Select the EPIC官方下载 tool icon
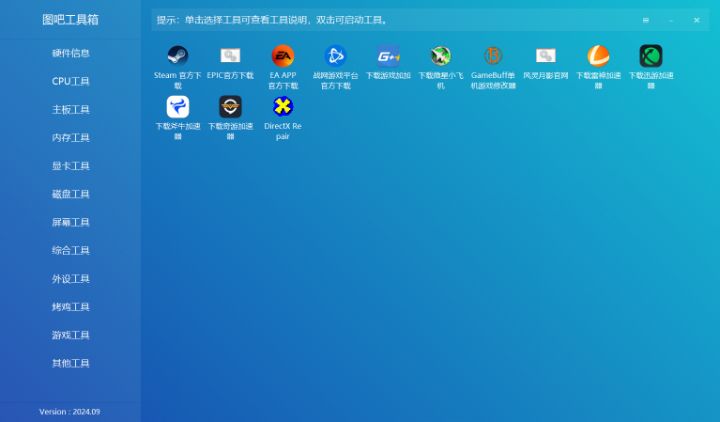 pyautogui.click(x=230, y=56)
